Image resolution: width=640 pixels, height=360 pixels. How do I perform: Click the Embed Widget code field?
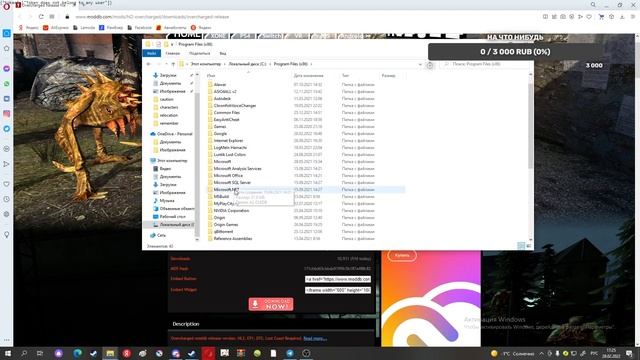pos(338,290)
